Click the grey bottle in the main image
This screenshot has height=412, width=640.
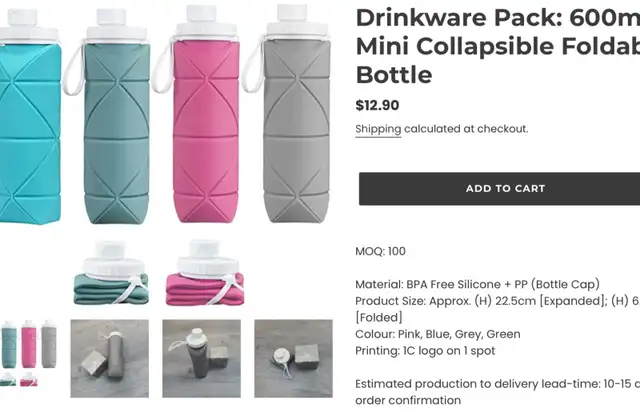[x=292, y=114]
